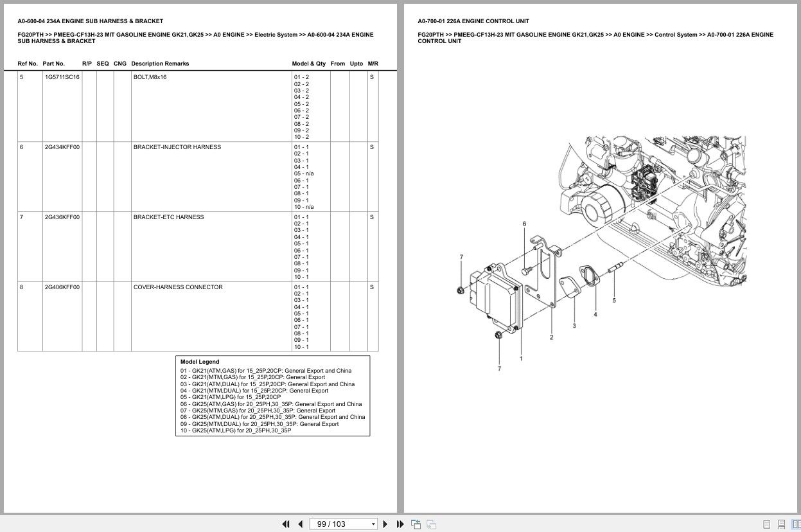The width and height of the screenshot is (801, 532).
Task: Click the Part No. column header
Action: [x=54, y=64]
